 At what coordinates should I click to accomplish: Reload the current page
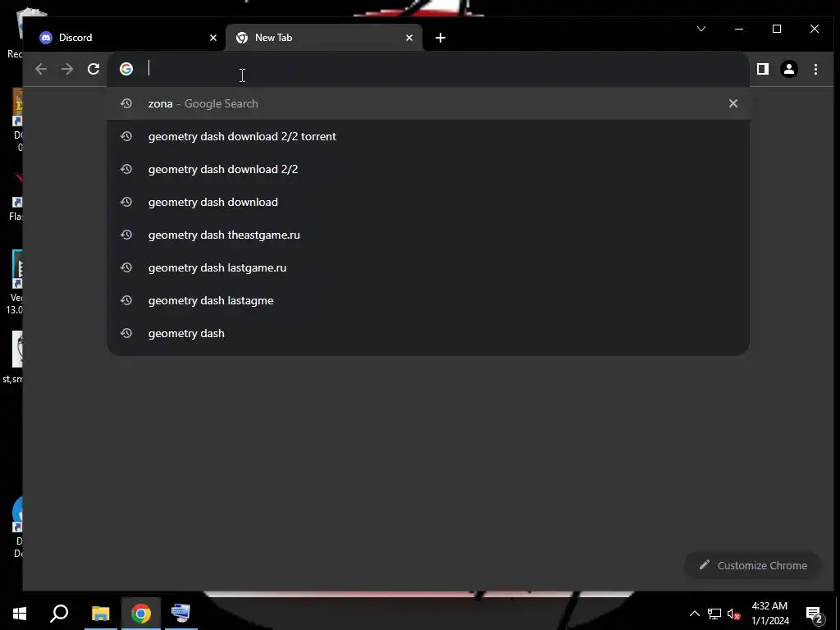pos(94,69)
